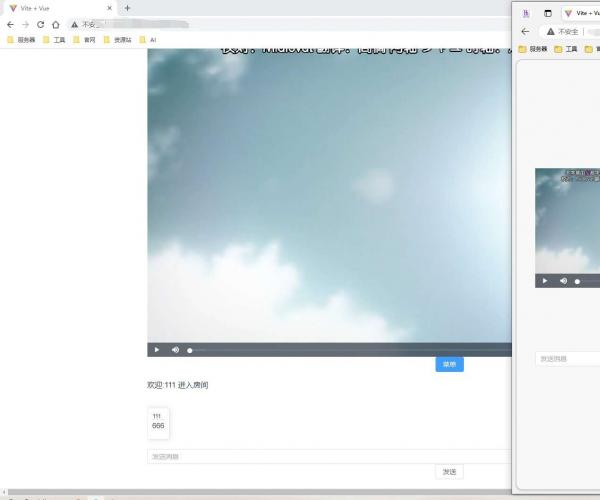
Task: Click the left window's horizontal scrollbar
Action: pyautogui.click(x=259, y=492)
